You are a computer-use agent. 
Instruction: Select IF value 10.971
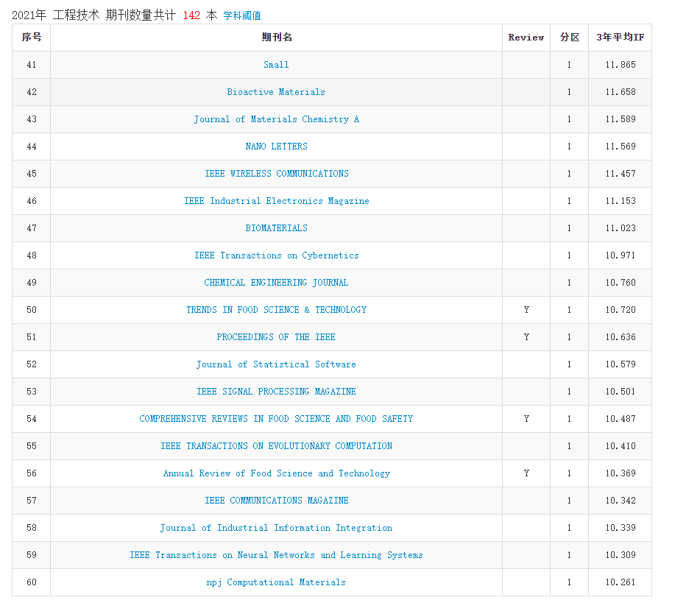point(620,255)
